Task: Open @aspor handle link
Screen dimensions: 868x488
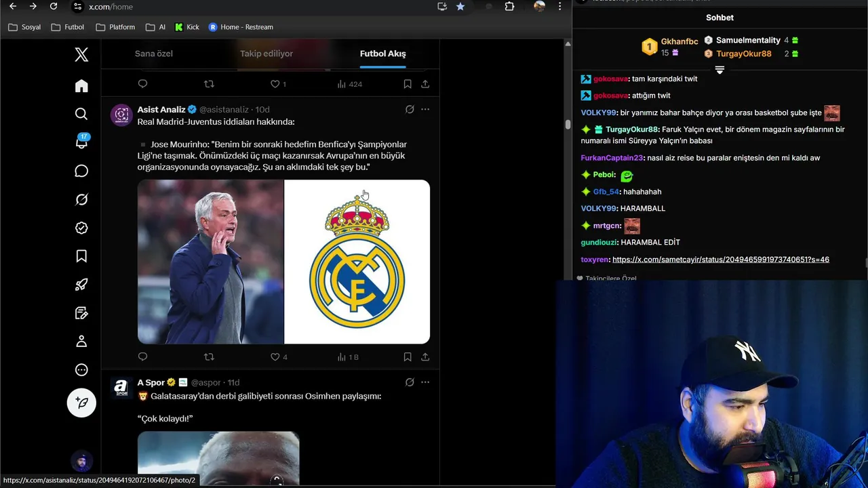Action: click(x=208, y=382)
